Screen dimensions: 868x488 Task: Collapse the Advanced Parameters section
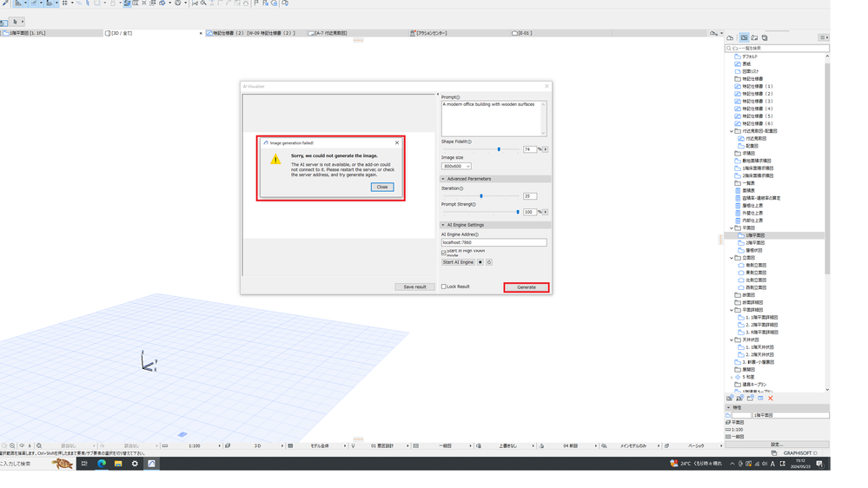point(443,179)
